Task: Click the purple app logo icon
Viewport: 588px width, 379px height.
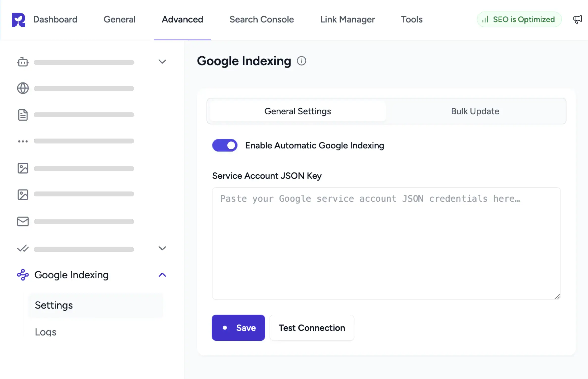Action: pos(19,20)
